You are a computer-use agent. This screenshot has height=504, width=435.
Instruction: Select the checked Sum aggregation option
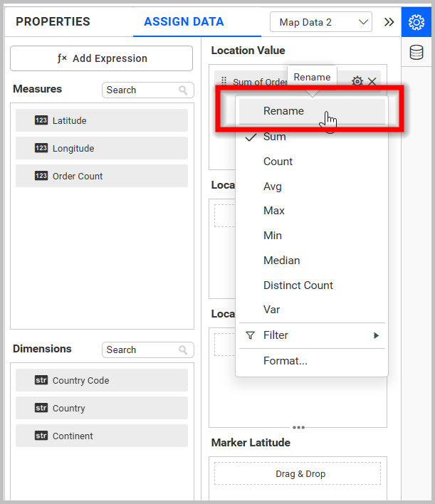275,137
